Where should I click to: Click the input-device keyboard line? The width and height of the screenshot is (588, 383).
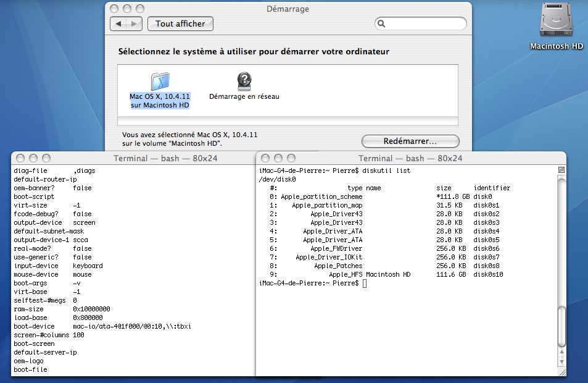pos(58,266)
